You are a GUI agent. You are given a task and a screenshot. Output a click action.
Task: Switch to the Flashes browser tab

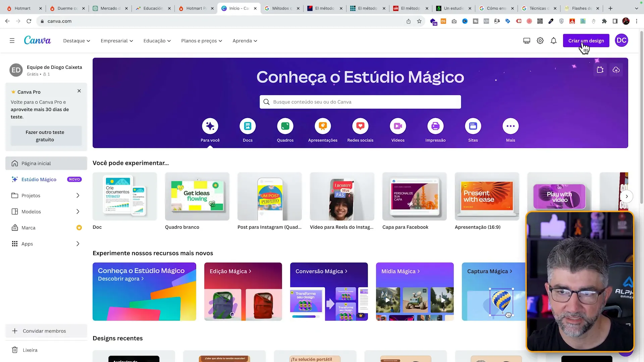pyautogui.click(x=581, y=8)
